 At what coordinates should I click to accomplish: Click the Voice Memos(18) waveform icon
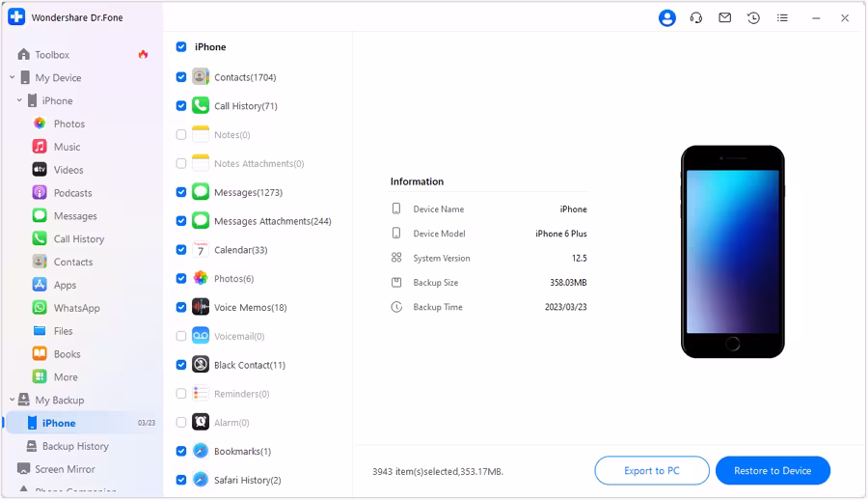pyautogui.click(x=201, y=307)
